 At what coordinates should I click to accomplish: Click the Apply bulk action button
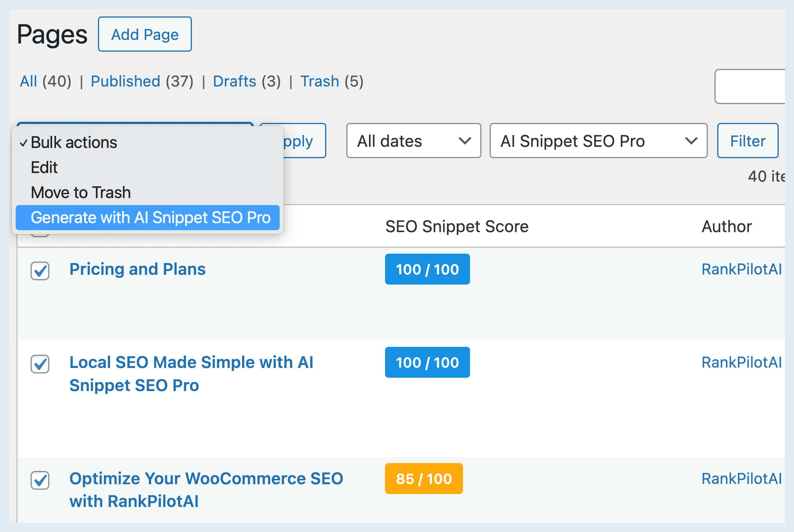tap(304, 141)
